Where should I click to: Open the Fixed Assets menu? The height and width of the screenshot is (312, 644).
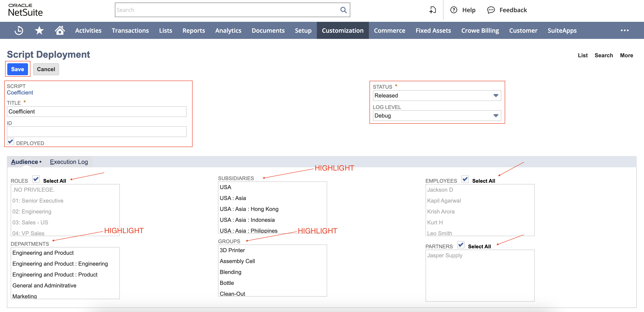[x=433, y=31]
